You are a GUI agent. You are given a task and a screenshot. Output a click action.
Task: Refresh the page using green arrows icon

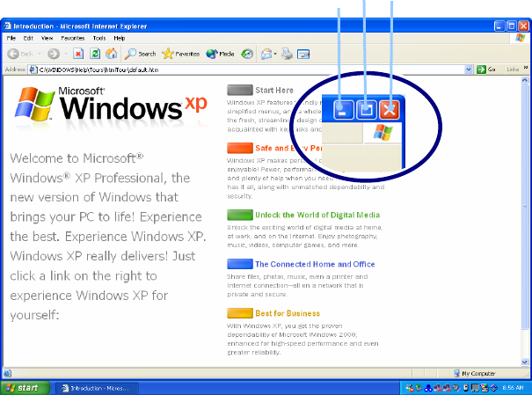pyautogui.click(x=95, y=54)
